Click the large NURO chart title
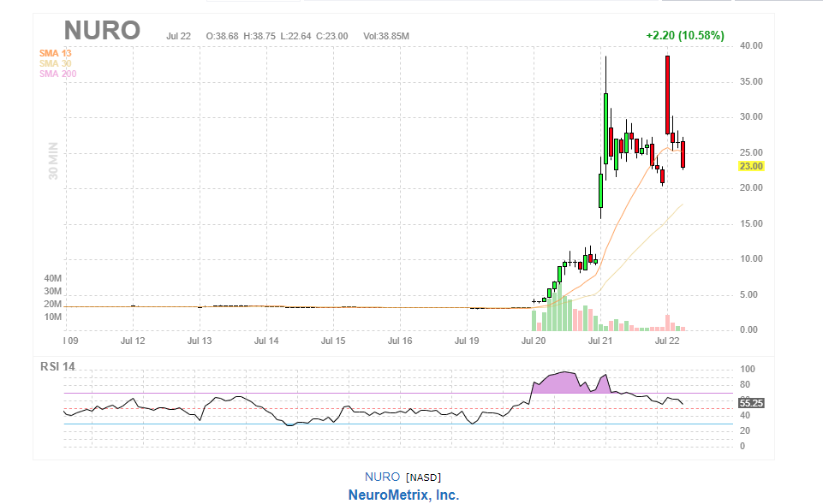Viewport: 823px width, 504px height. tap(102, 30)
